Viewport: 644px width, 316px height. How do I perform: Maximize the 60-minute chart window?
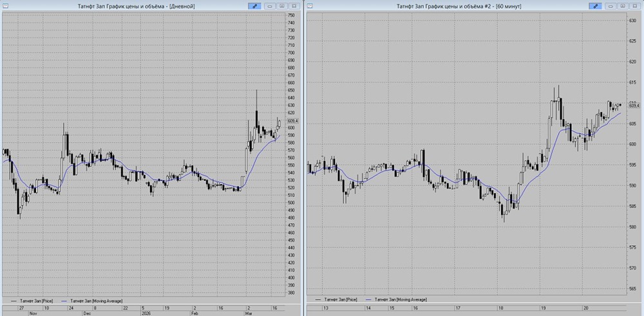tap(623, 6)
